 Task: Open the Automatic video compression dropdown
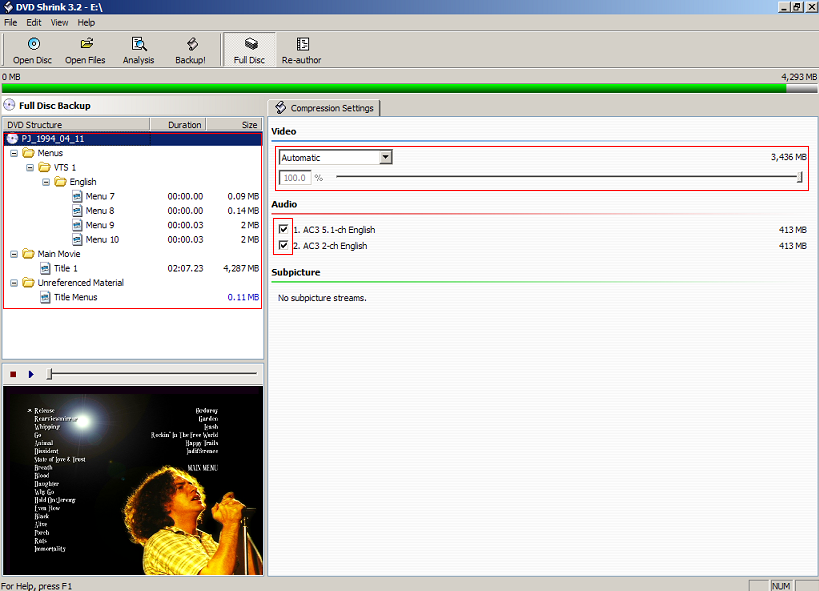385,158
